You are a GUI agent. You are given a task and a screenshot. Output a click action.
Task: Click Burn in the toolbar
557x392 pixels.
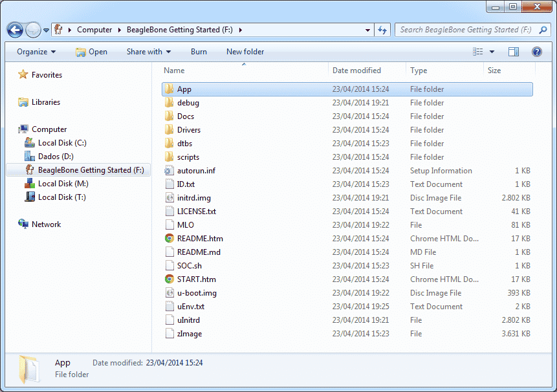(x=199, y=52)
